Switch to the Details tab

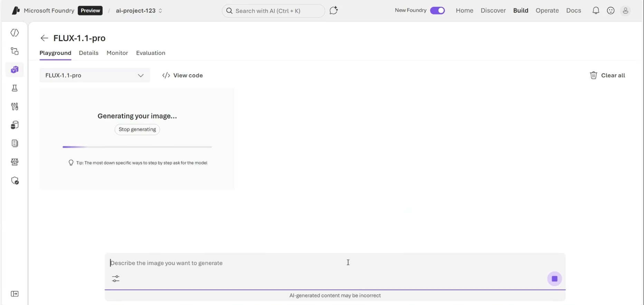point(89,53)
